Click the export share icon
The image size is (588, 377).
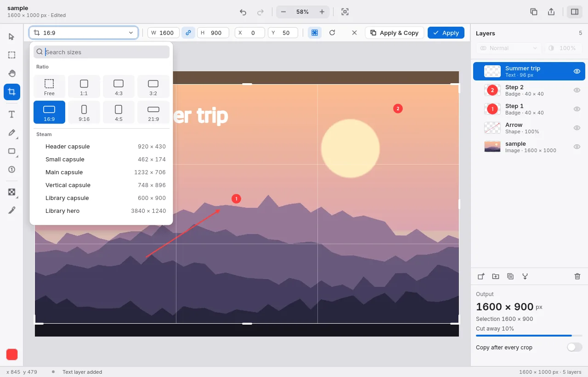pos(551,12)
